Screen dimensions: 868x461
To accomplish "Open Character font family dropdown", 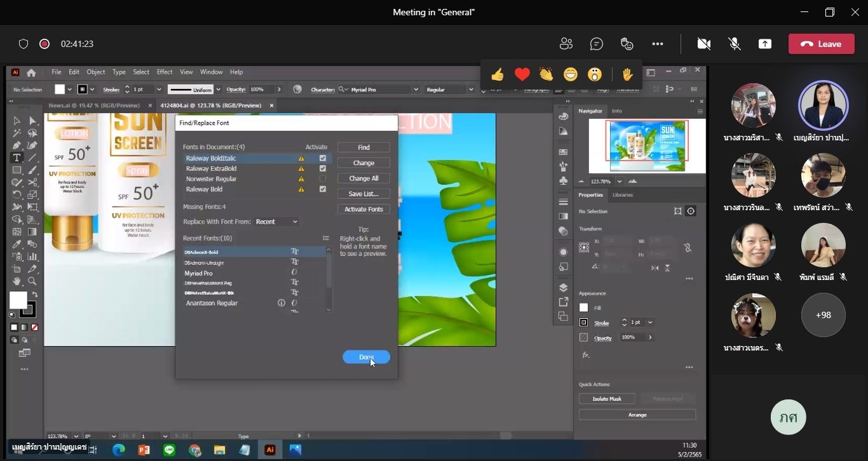I will coord(417,90).
